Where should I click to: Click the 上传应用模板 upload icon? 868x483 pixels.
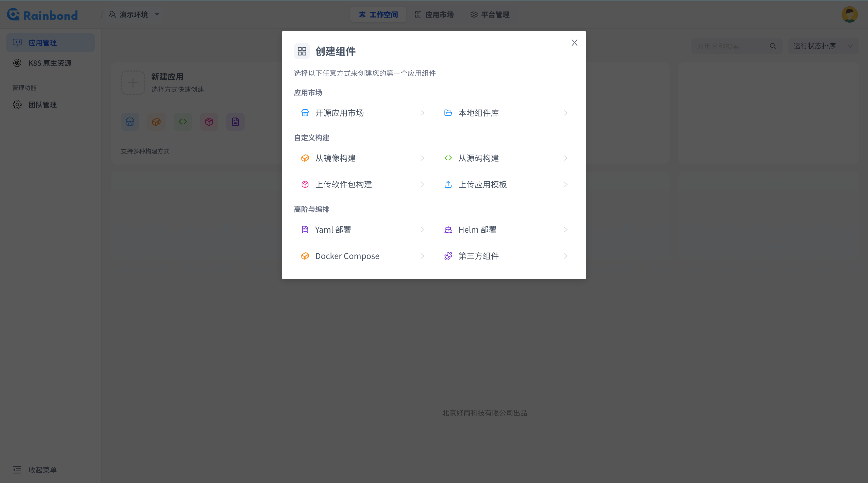[448, 184]
